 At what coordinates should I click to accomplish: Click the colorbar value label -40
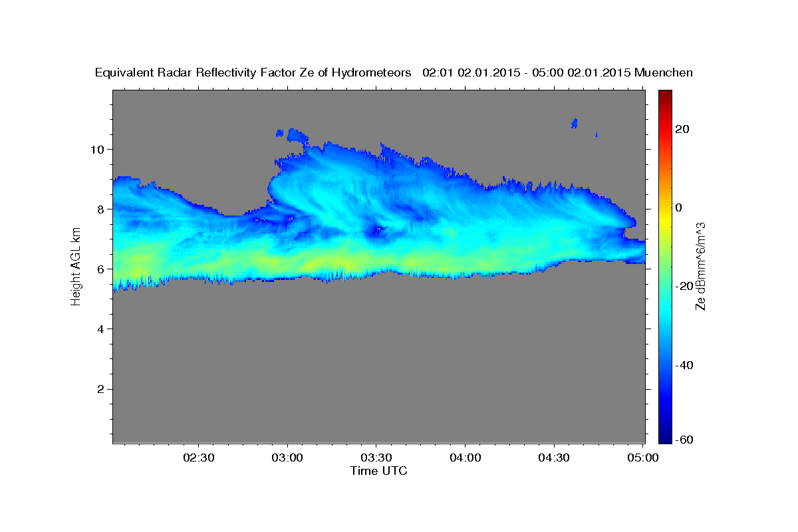point(683,364)
